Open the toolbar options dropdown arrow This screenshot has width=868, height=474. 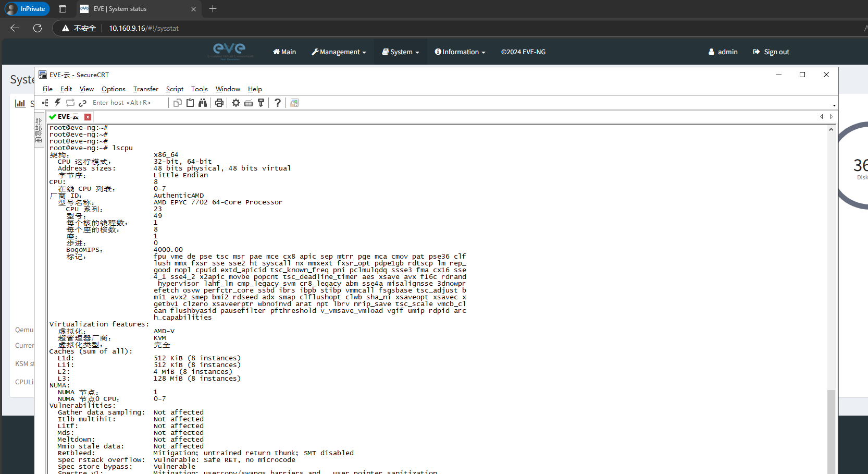834,105
